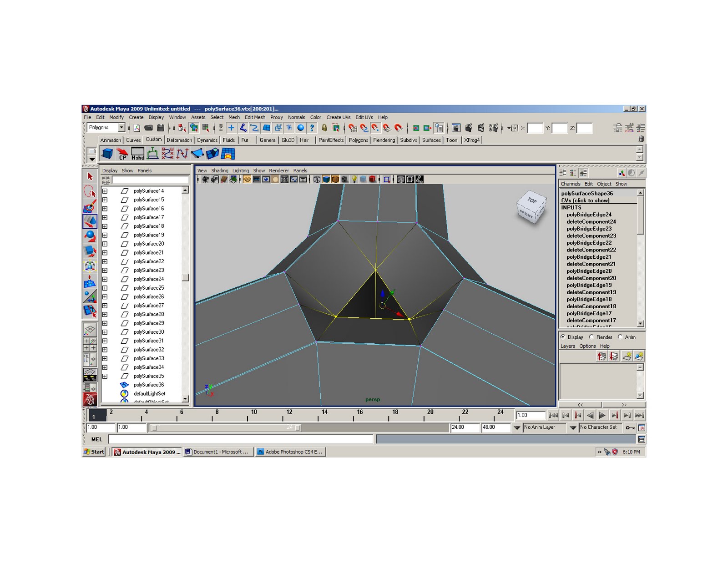
Task: Open the Create UVs menu
Action: [338, 117]
